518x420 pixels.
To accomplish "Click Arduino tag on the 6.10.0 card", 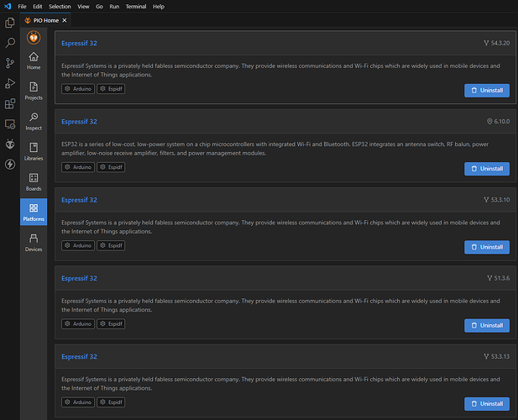I will pyautogui.click(x=78, y=167).
